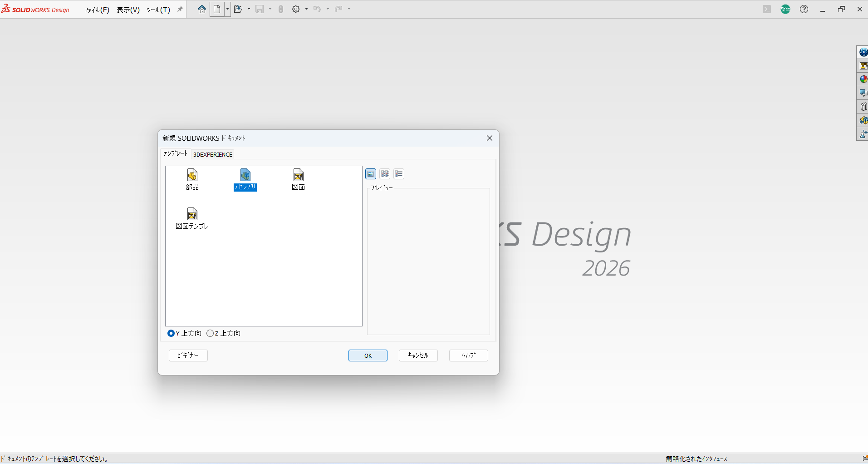
Task: Click the command prompt console icon
Action: (x=767, y=9)
